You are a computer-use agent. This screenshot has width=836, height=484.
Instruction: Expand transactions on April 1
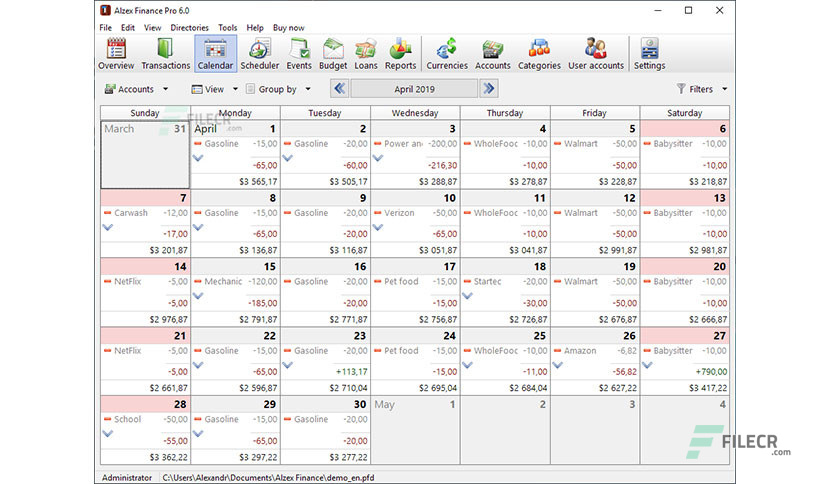[198, 158]
